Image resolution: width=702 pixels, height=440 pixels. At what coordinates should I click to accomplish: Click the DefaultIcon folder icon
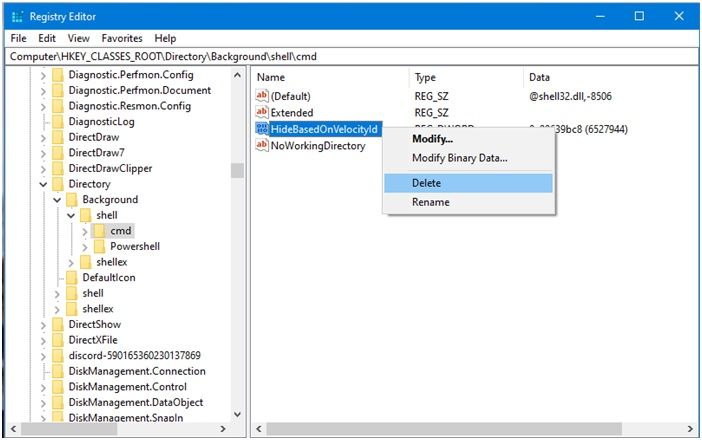tap(72, 277)
